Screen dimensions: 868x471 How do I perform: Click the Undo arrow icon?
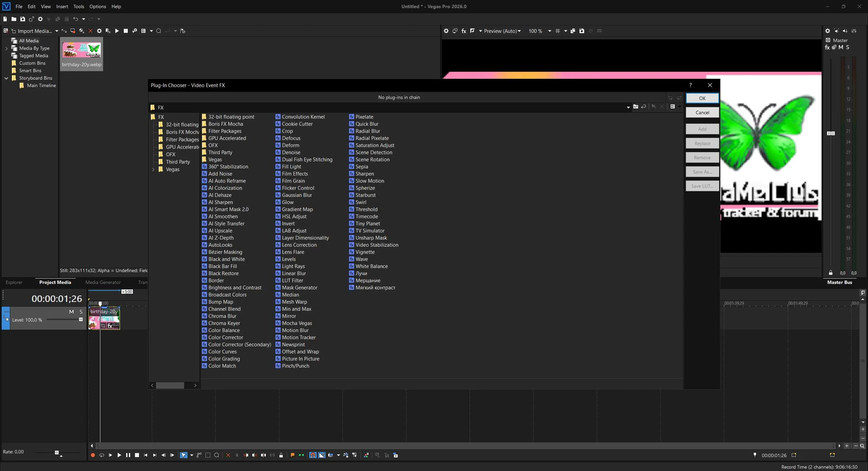point(76,19)
